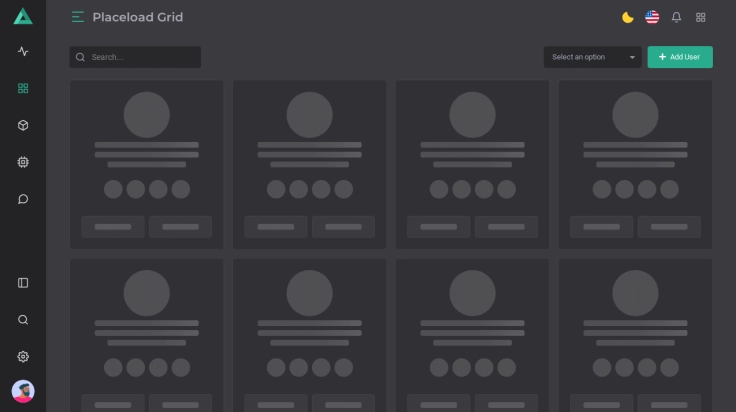Expand the 'Select an option' dropdown
736x412 pixels.
coord(592,57)
